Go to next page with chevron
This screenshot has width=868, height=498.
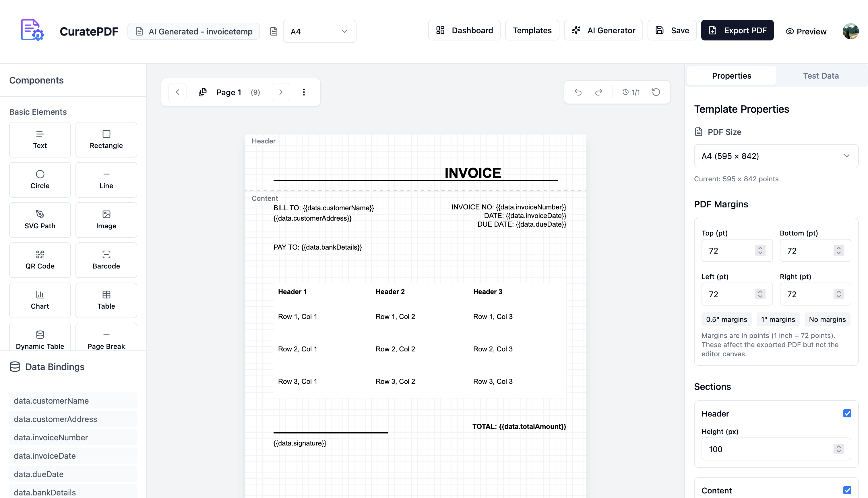280,92
